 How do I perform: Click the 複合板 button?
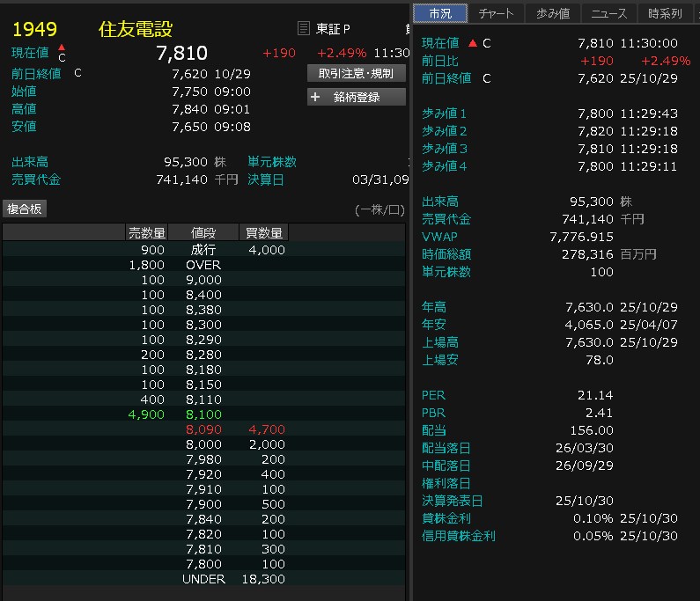25,209
